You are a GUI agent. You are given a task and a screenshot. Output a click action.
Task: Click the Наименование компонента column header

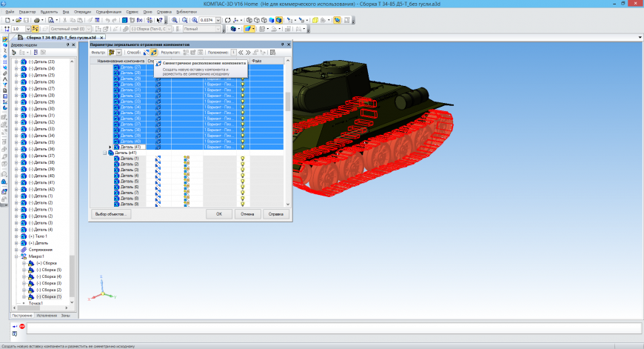[121, 61]
